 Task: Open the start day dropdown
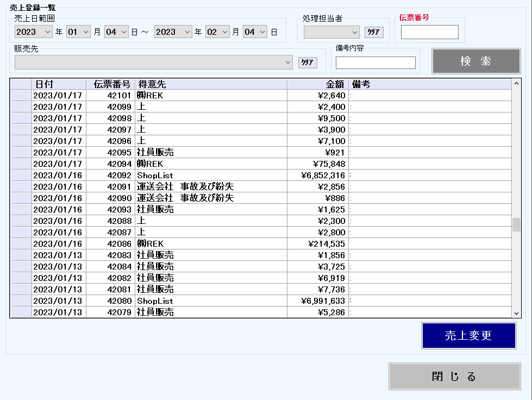116,32
